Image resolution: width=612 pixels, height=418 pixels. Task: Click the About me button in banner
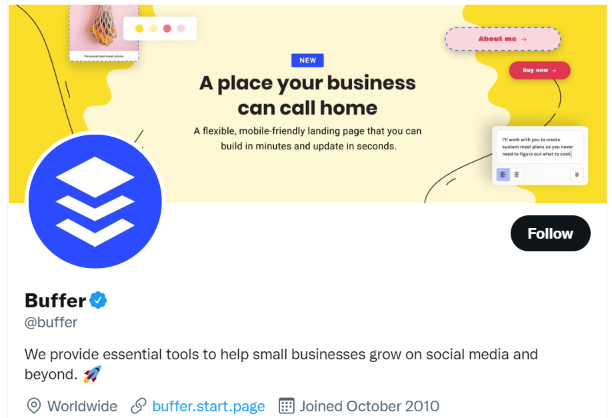point(502,39)
